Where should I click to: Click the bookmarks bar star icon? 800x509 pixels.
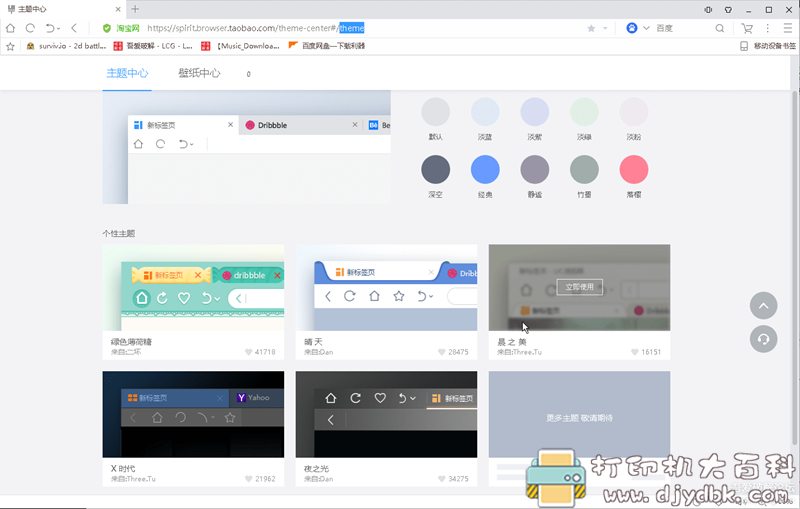(x=10, y=46)
